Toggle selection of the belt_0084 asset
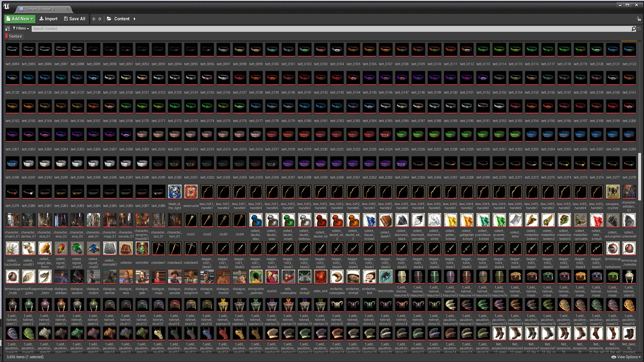 [12, 50]
